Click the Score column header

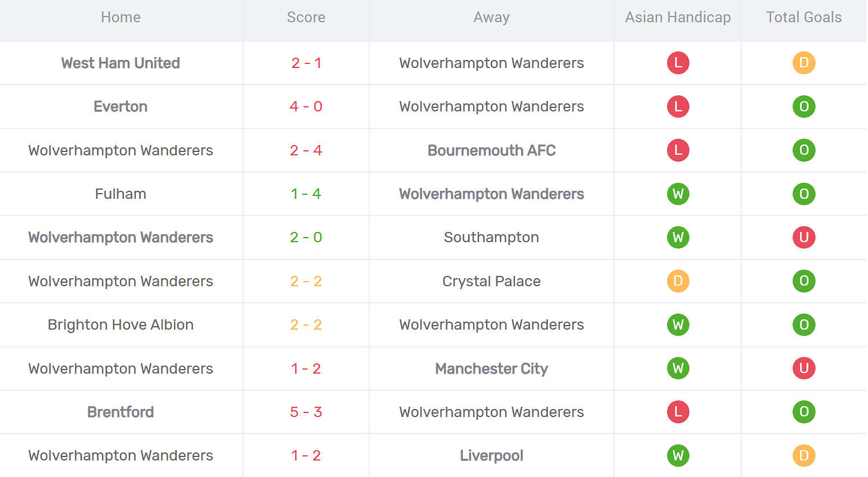(x=306, y=17)
